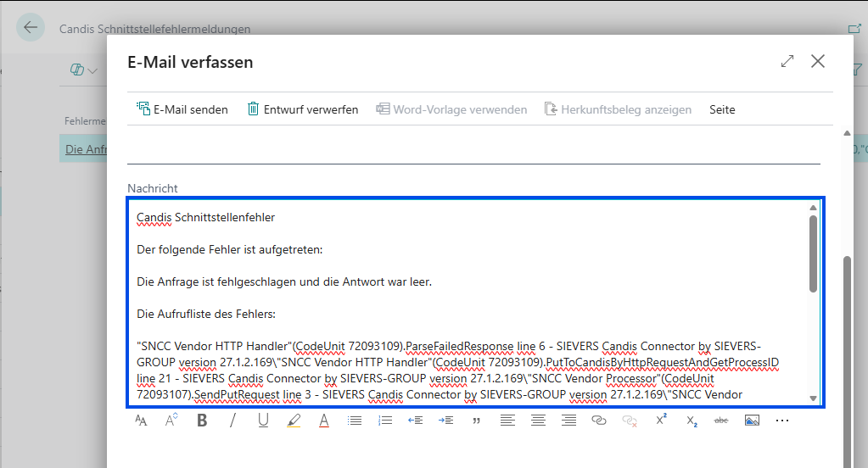Image resolution: width=868 pixels, height=468 pixels.
Task: Click the message box scroll up arrow
Action: (x=813, y=208)
